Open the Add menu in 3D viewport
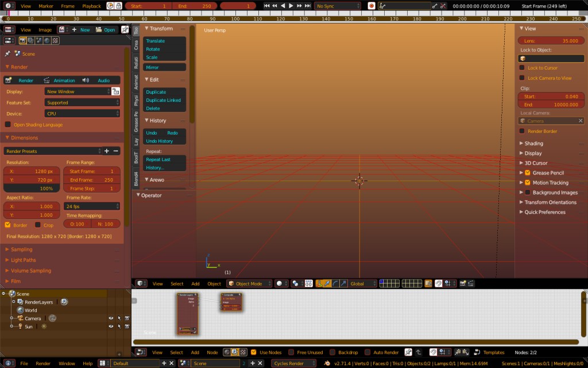Screen dimensions: 588x368 pos(196,283)
